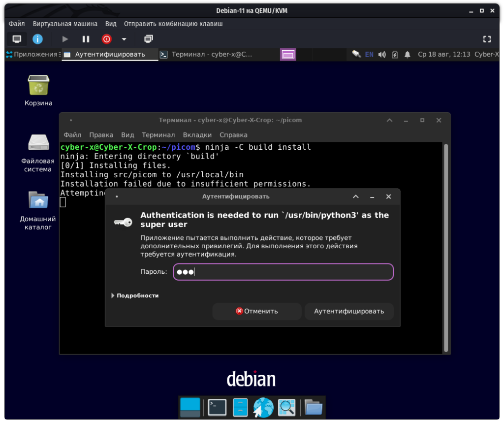Image resolution: width=504 pixels, height=424 pixels.
Task: Open the web browser globe icon in dock
Action: tap(263, 407)
